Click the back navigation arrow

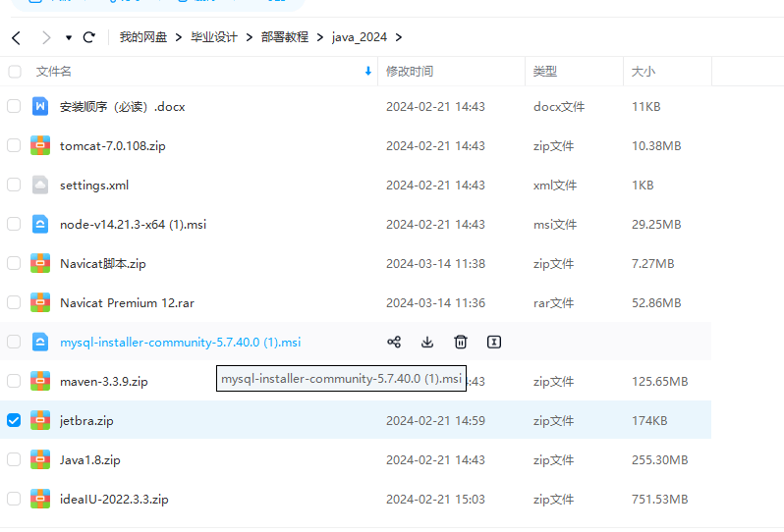click(x=16, y=37)
